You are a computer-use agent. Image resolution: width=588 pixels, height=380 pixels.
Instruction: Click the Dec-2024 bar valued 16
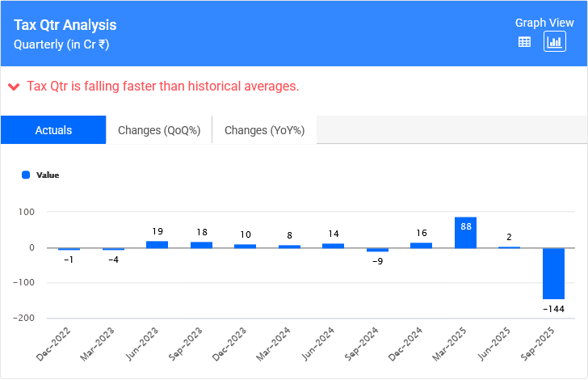pyautogui.click(x=421, y=245)
